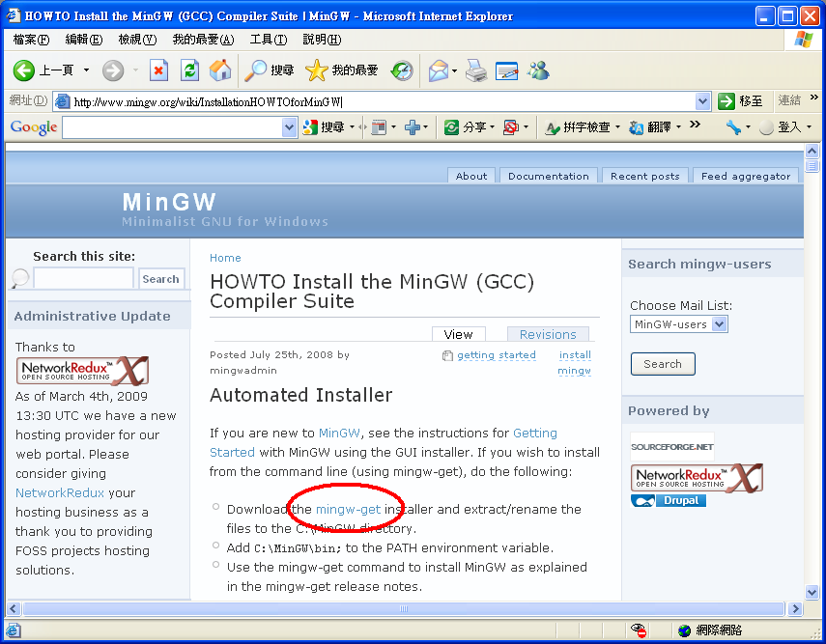Click the mingw-get download link
Screen dimensions: 826x644
pos(348,509)
